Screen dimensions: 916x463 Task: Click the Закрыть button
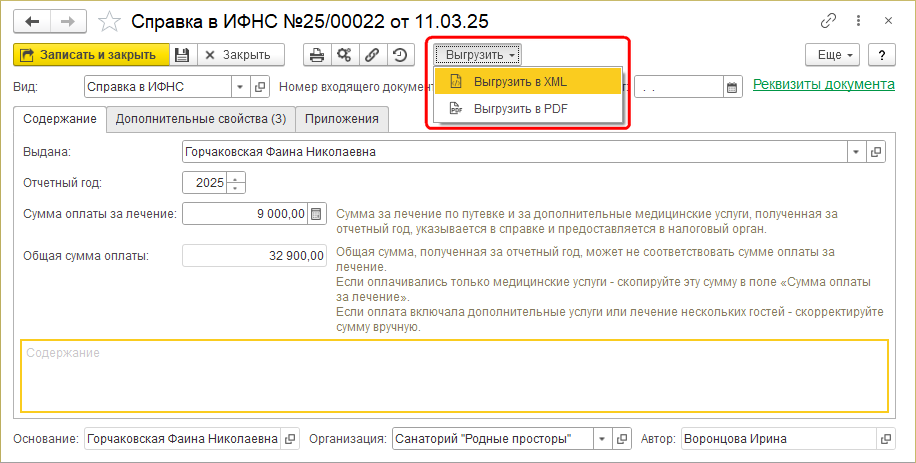tap(241, 55)
